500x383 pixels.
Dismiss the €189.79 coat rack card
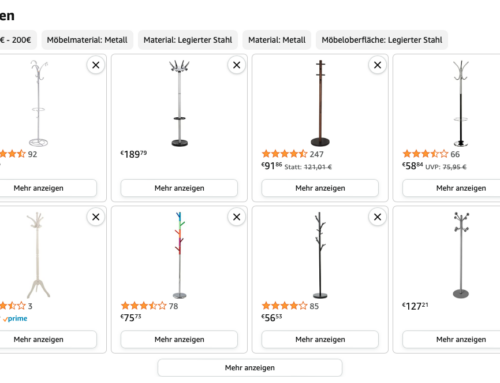(x=237, y=65)
